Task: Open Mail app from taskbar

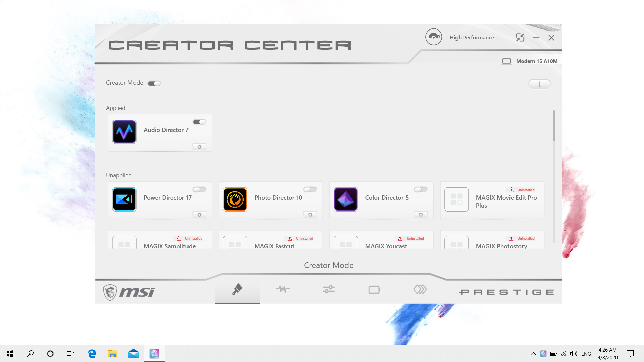Action: [133, 354]
